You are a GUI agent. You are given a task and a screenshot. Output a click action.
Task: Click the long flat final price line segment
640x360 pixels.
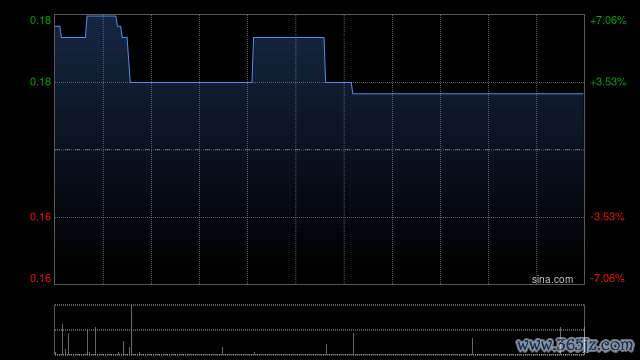click(468, 94)
